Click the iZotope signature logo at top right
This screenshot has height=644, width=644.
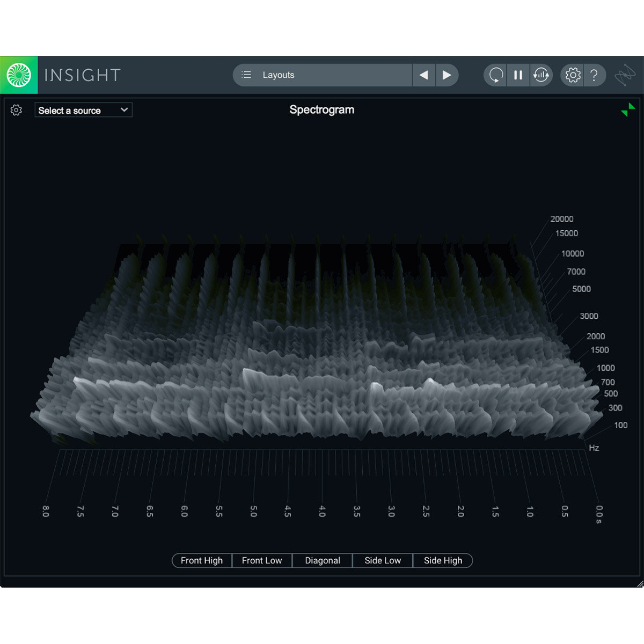627,75
